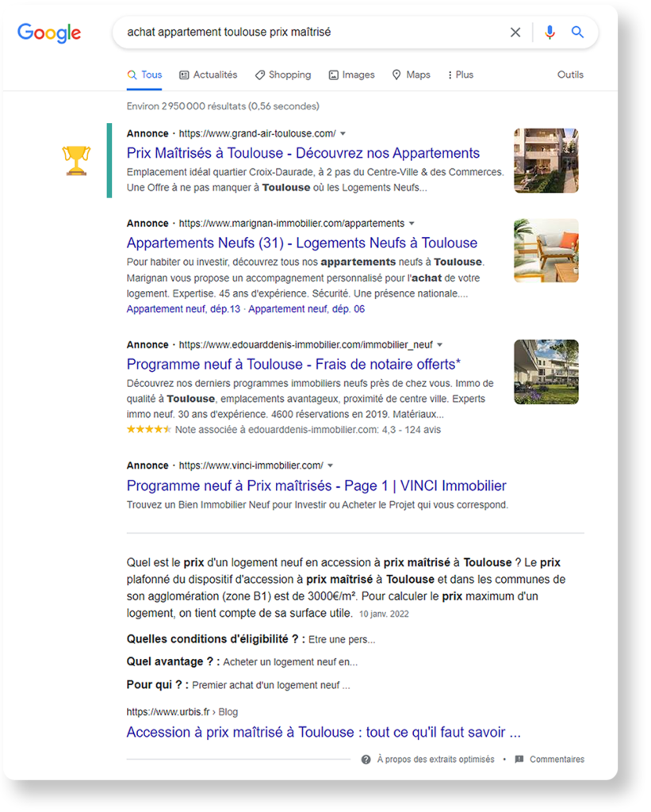Clear the search query with X icon

click(x=515, y=33)
